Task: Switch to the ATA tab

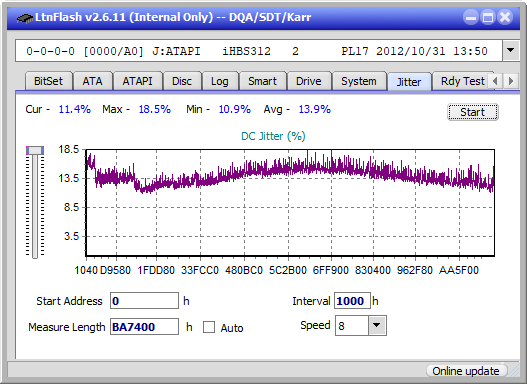Action: pyautogui.click(x=92, y=81)
